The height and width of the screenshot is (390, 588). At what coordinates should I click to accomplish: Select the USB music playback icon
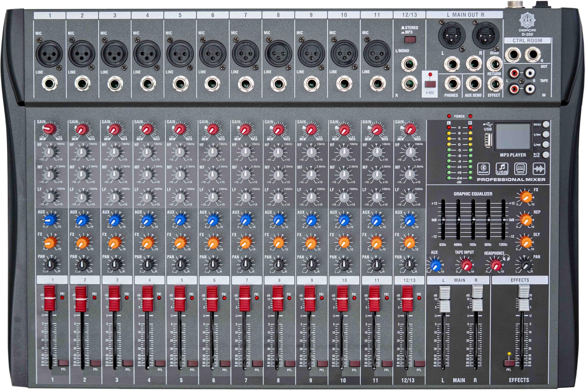(502, 169)
